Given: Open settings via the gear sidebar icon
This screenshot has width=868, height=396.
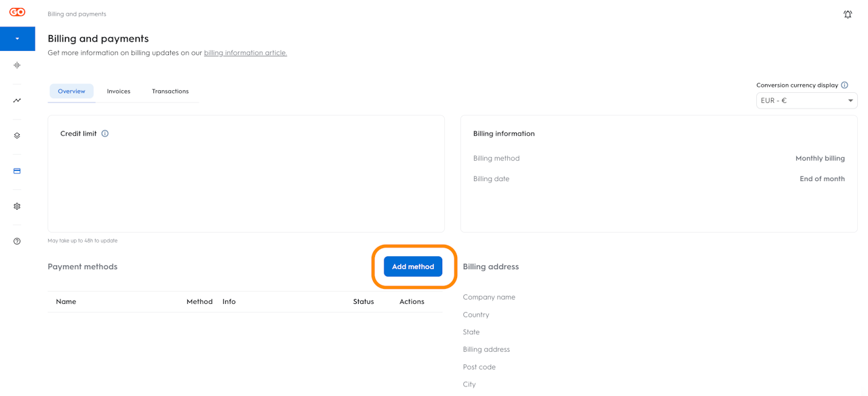Looking at the screenshot, I should 17,206.
